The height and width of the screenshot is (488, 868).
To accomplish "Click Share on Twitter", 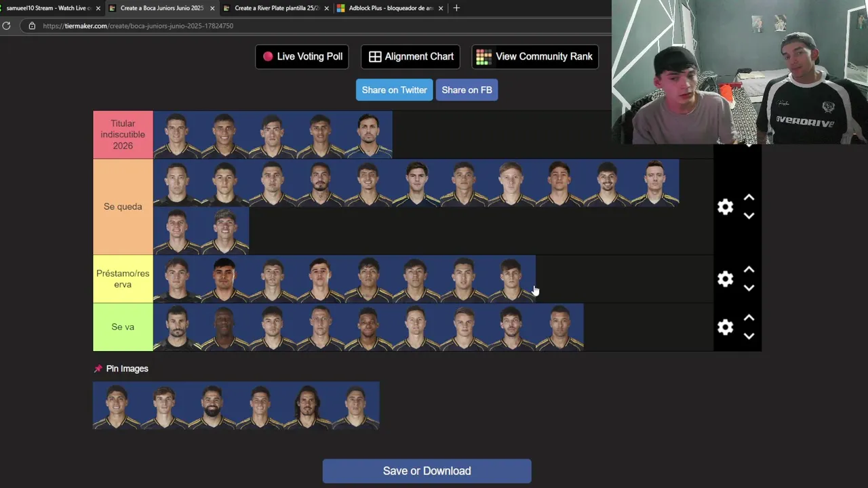I will [394, 90].
